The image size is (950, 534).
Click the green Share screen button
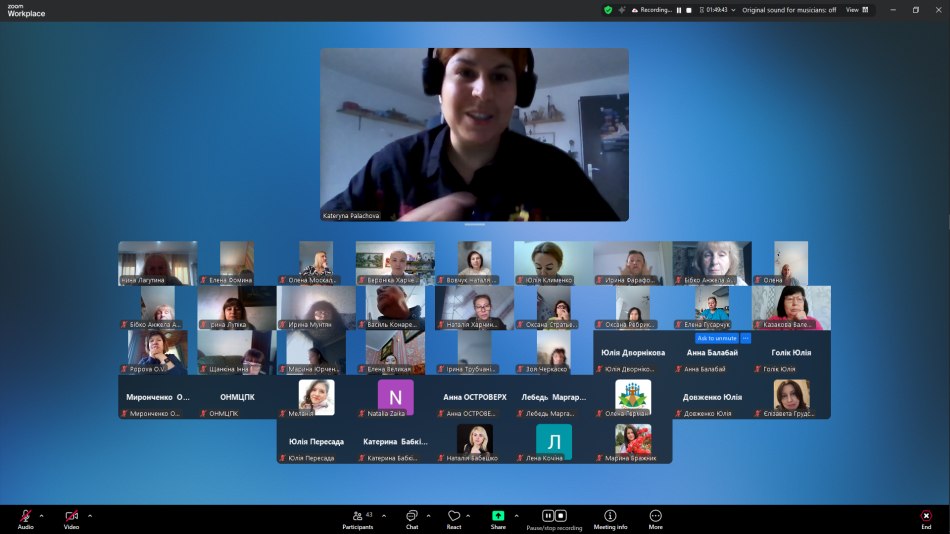498,517
